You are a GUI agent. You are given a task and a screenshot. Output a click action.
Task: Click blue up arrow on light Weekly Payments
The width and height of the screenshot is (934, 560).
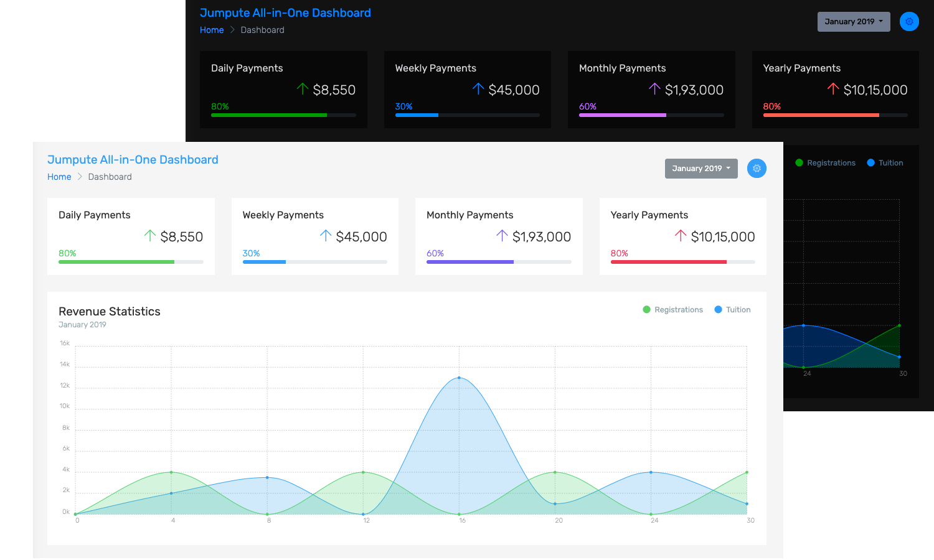tap(326, 236)
